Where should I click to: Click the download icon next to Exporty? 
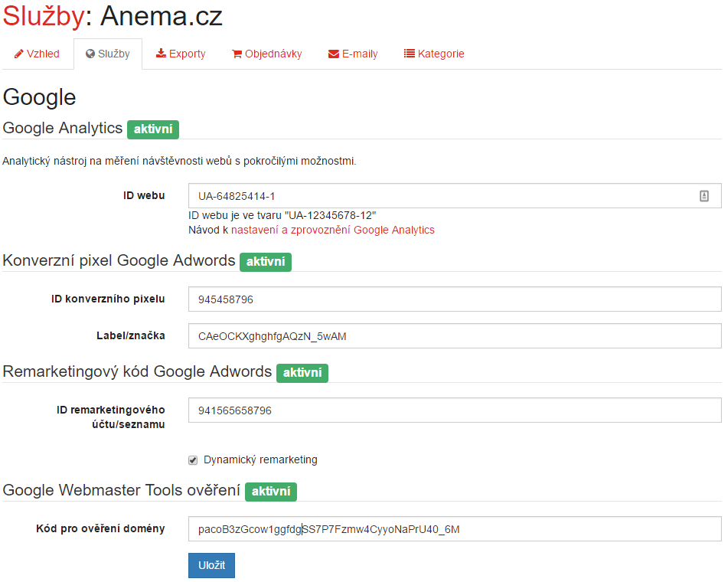[161, 54]
